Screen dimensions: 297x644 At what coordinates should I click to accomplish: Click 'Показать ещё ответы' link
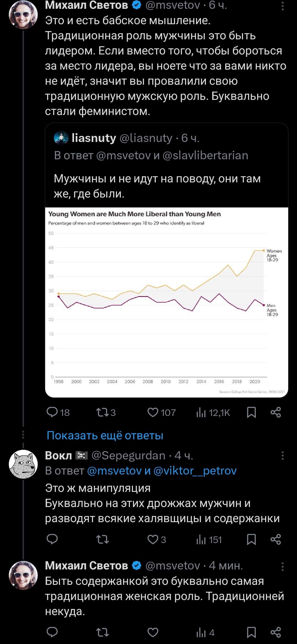(105, 435)
